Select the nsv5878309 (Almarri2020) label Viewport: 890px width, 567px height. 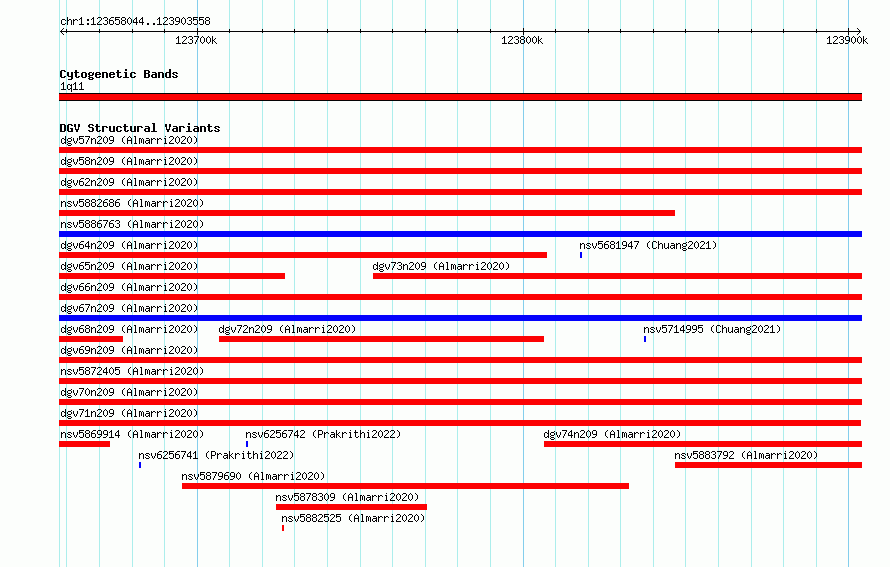click(x=347, y=497)
